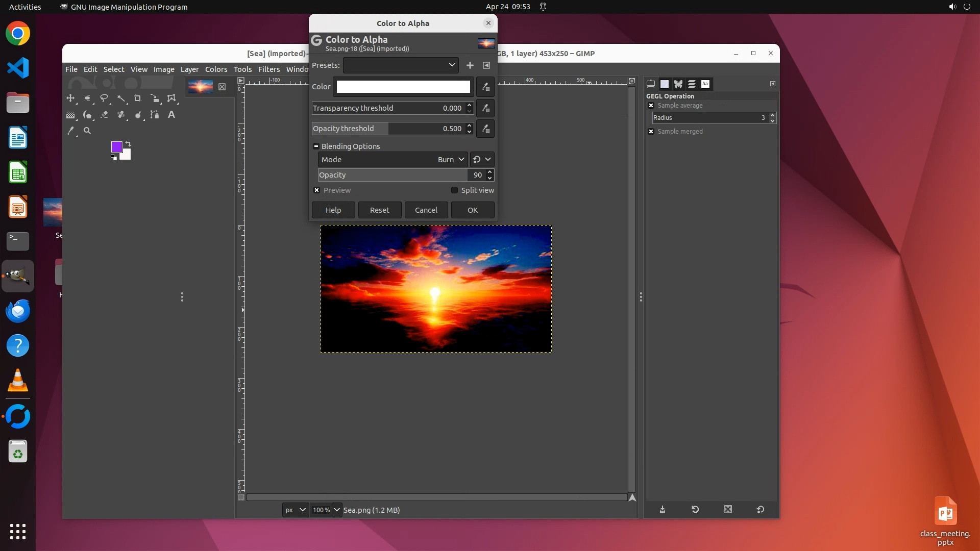Save current settings as named preset

pyautogui.click(x=470, y=65)
